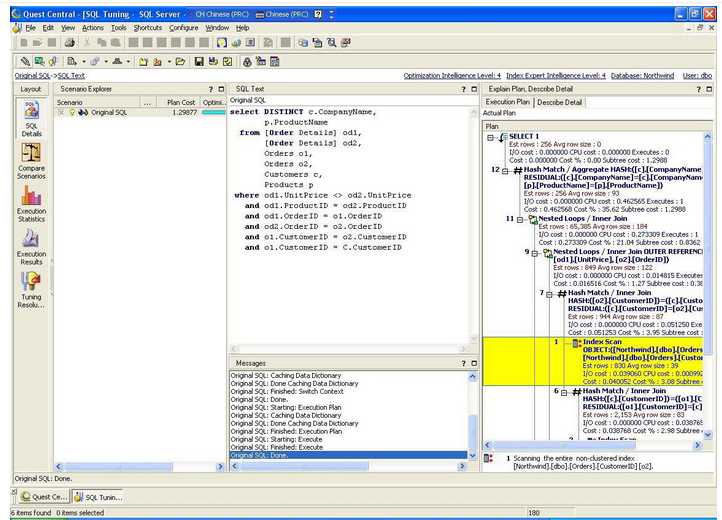Collapse the SELECT 1 plan node
The width and height of the screenshot is (722, 520).
click(x=490, y=137)
